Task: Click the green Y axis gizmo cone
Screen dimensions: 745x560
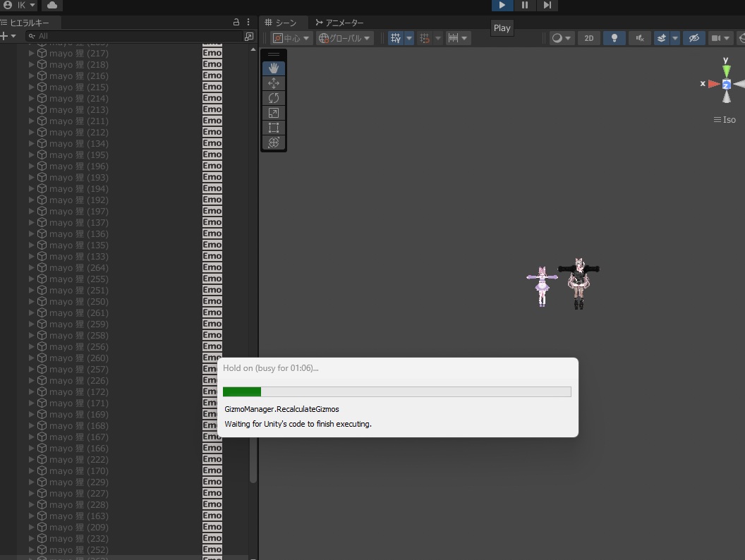Action: pyautogui.click(x=726, y=71)
